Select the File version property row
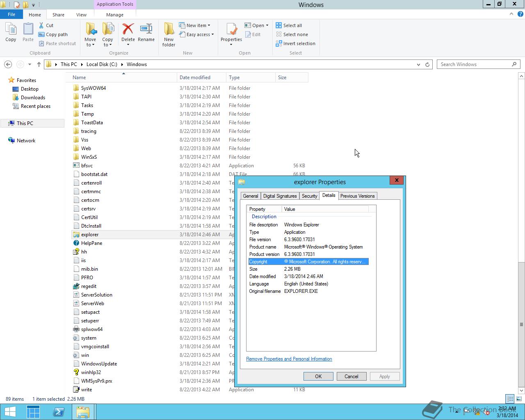 click(x=308, y=240)
